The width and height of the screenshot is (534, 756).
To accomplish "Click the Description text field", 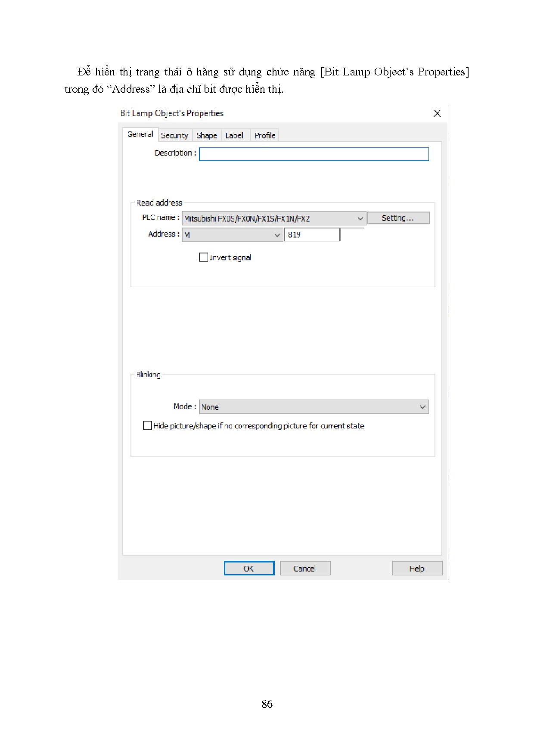I will click(314, 154).
